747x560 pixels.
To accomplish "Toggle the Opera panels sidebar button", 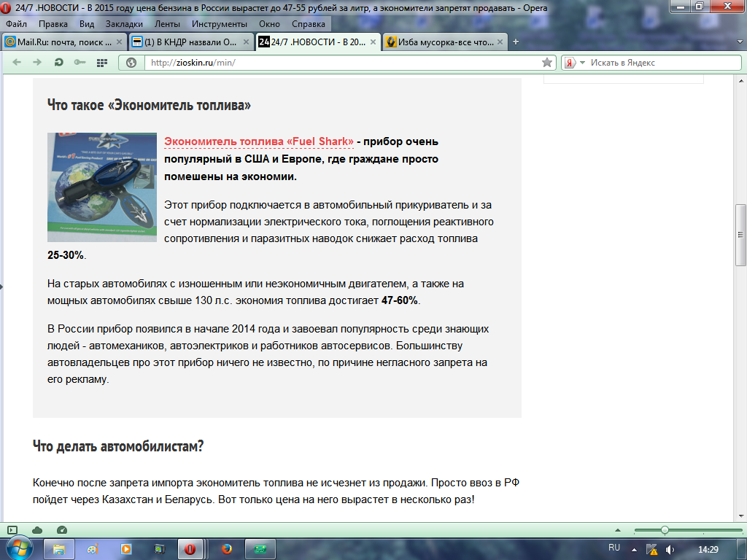I will tap(12, 530).
